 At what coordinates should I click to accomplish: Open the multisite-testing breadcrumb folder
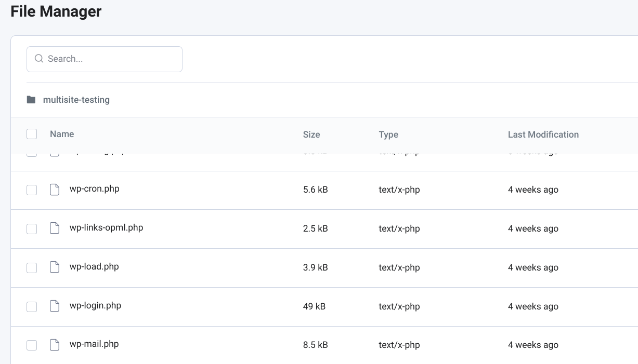(x=76, y=100)
